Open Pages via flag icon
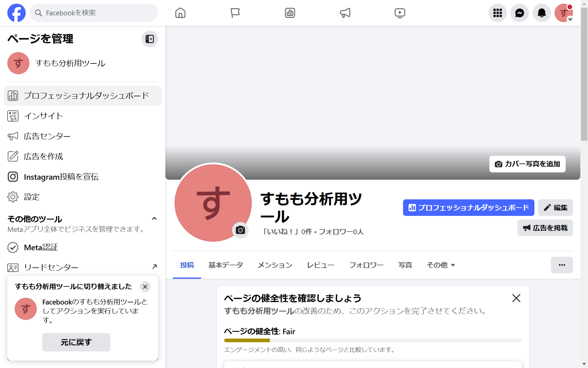The image size is (588, 368). click(235, 13)
